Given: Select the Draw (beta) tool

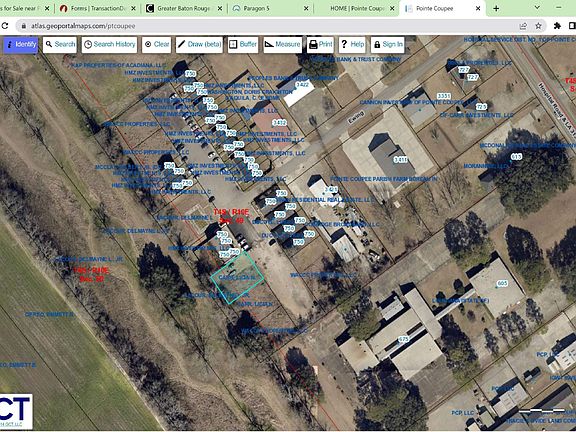Looking at the screenshot, I should point(199,45).
